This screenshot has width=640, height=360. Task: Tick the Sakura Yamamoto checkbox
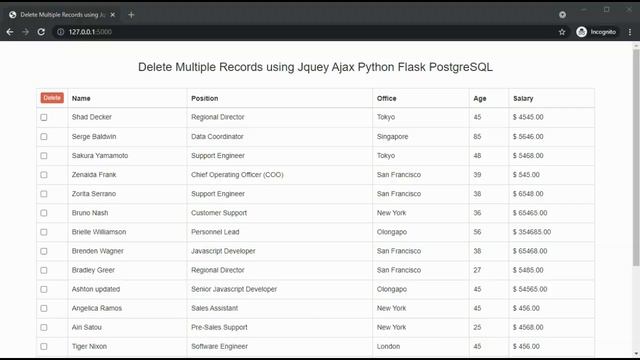point(44,156)
